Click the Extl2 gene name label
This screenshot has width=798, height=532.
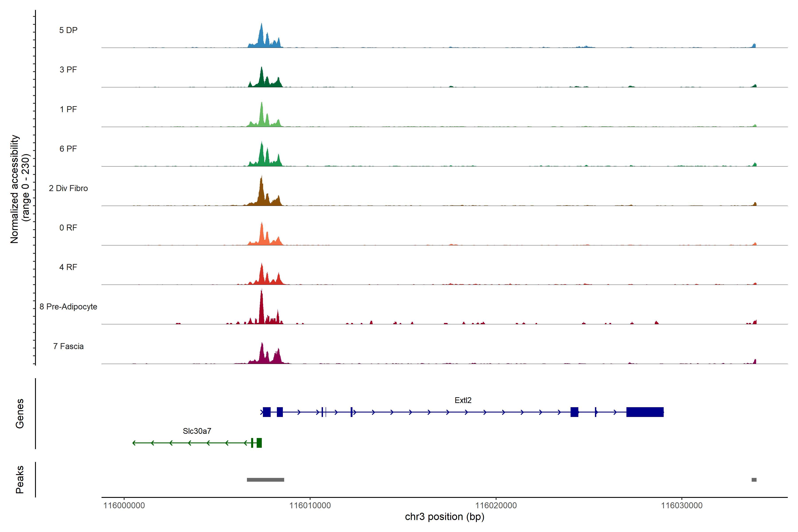463,400
